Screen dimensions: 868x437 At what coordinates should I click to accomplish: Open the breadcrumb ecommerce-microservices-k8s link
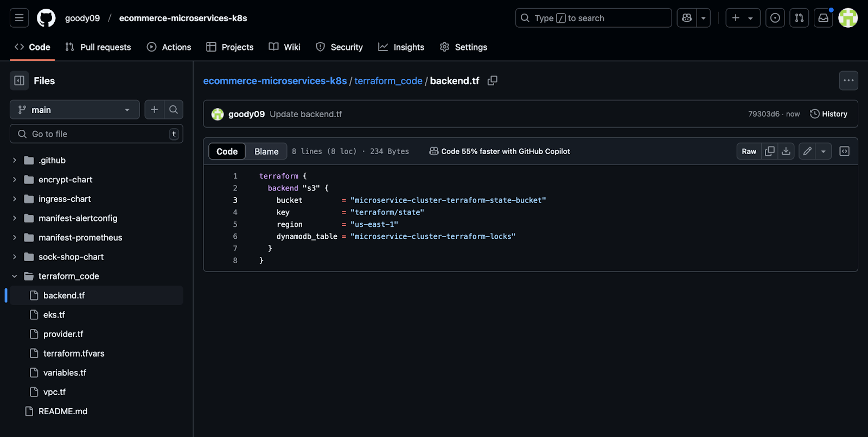[x=275, y=81]
